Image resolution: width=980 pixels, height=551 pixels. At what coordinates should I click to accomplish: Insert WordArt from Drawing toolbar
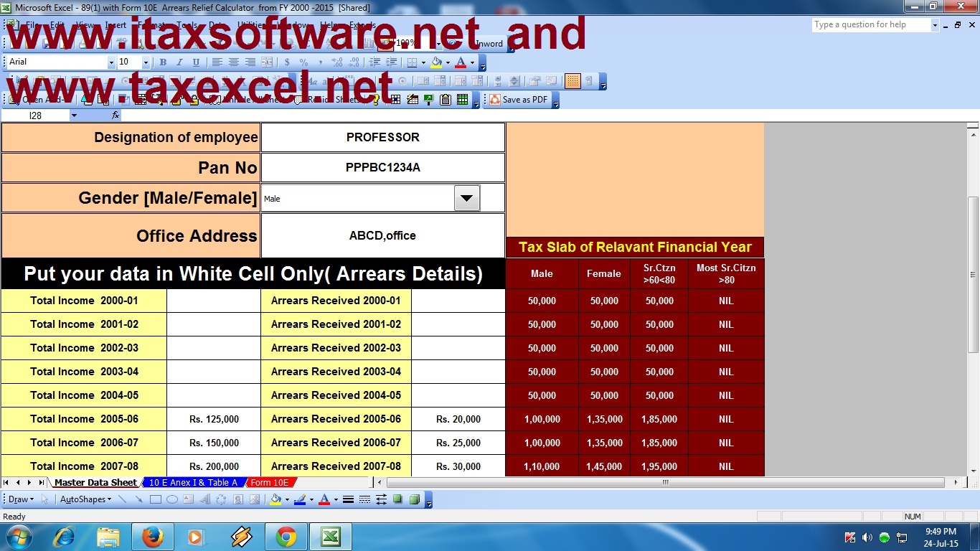[x=204, y=499]
